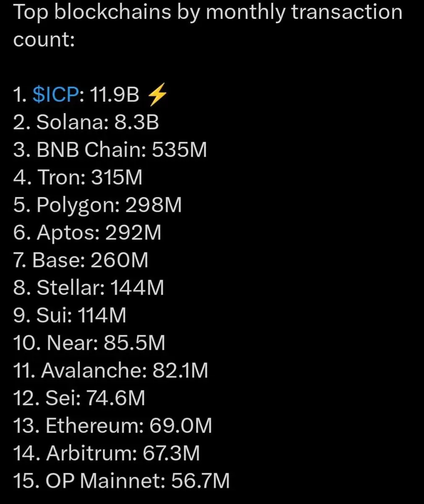This screenshot has height=504, width=424.
Task: Click the Base: 260M line
Action: [81, 260]
